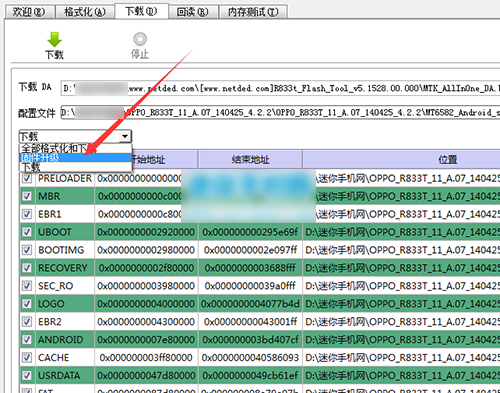
Task: Uncheck the EBR2 partition checkbox
Action: (27, 322)
